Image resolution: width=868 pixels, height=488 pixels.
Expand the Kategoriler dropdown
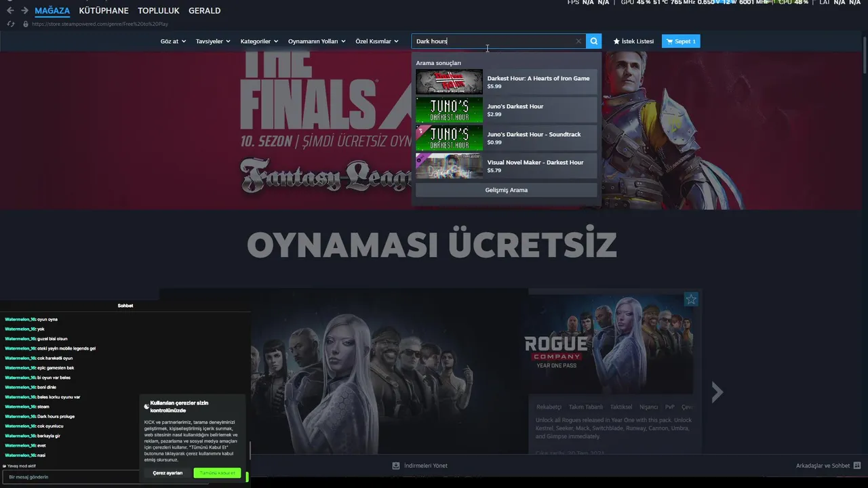tap(259, 41)
